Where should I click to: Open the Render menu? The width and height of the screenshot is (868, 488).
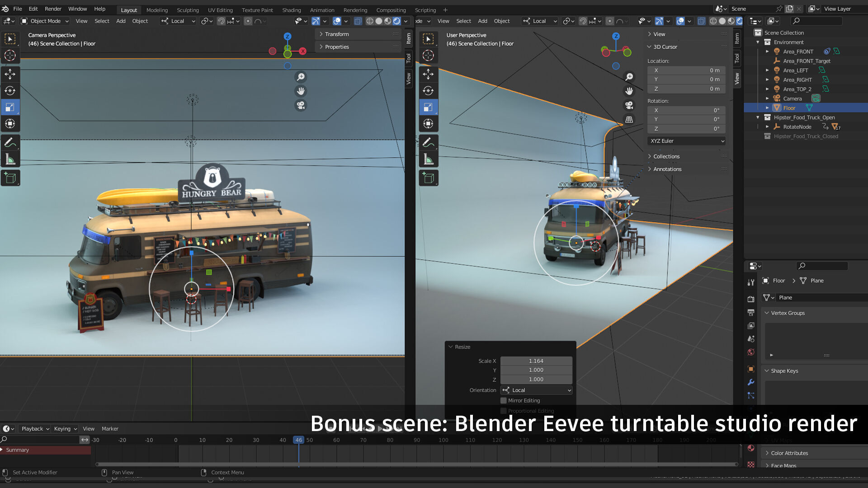(53, 9)
